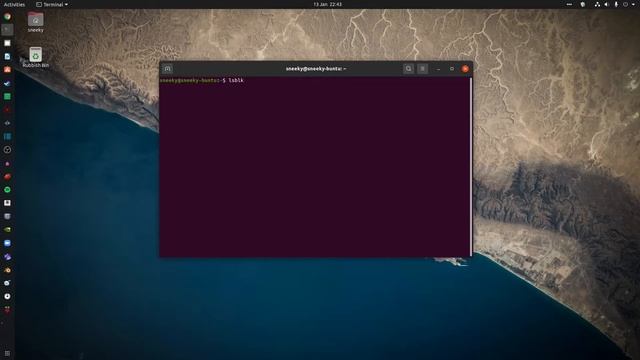Screen dimensions: 640x360
Task: Click the terminal's vertical scrollbar
Action: [x=471, y=167]
